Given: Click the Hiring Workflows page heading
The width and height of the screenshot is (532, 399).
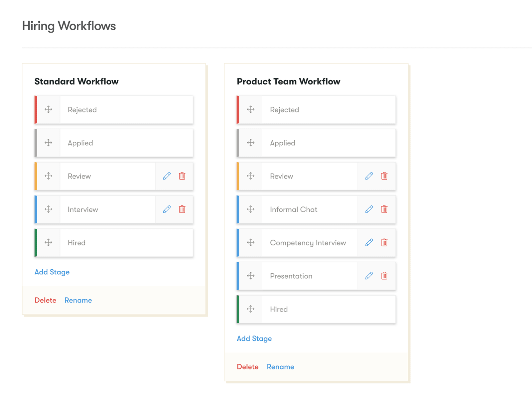Looking at the screenshot, I should (69, 26).
